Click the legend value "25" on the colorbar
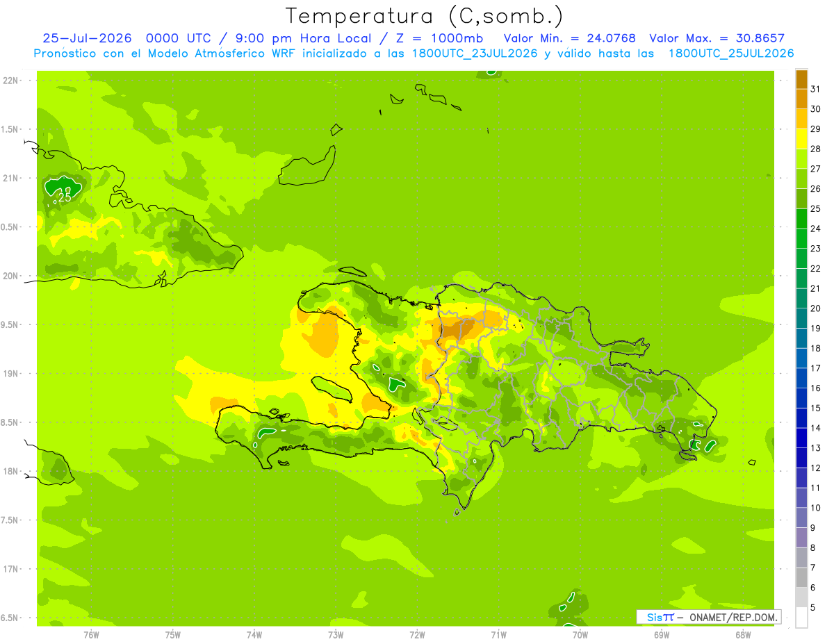The height and width of the screenshot is (644, 834). (x=816, y=208)
